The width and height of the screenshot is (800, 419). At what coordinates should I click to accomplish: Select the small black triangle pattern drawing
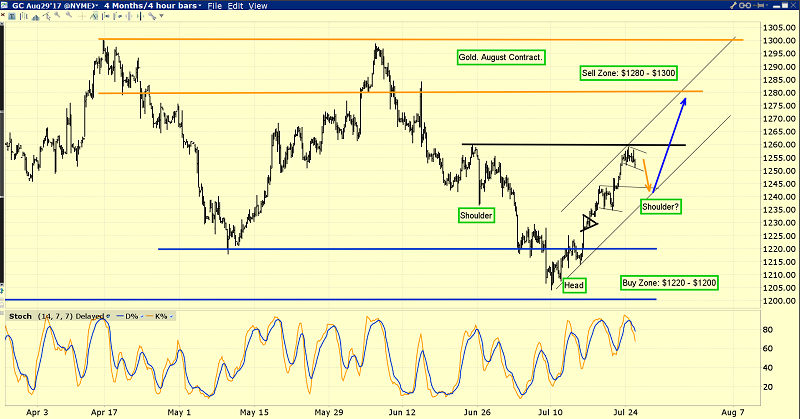(588, 223)
